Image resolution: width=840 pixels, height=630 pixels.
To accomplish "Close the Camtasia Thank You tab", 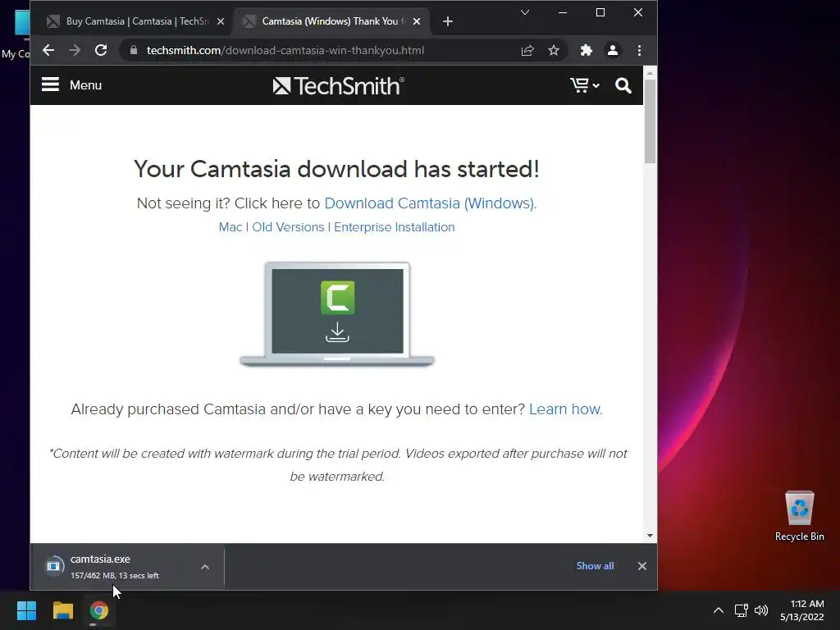I will coord(417,21).
